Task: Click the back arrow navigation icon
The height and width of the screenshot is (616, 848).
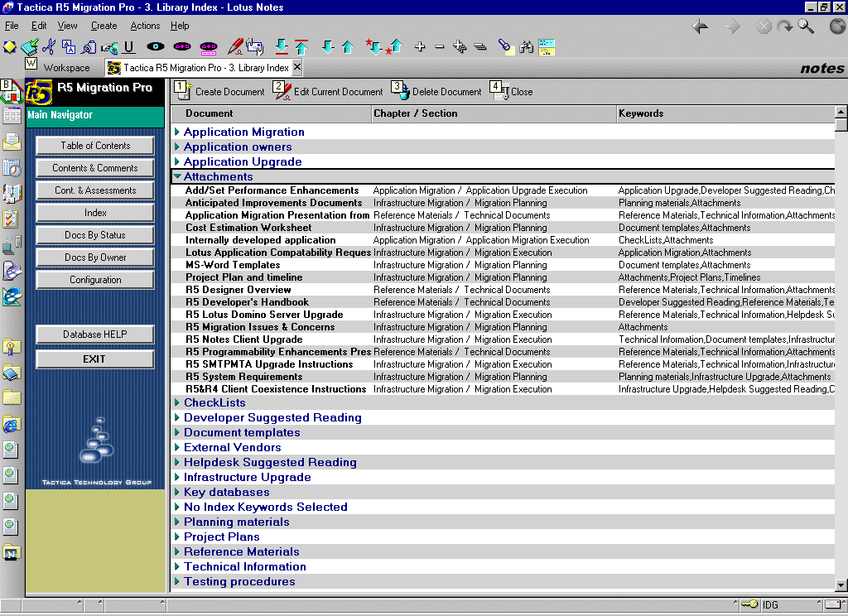Action: (x=700, y=26)
